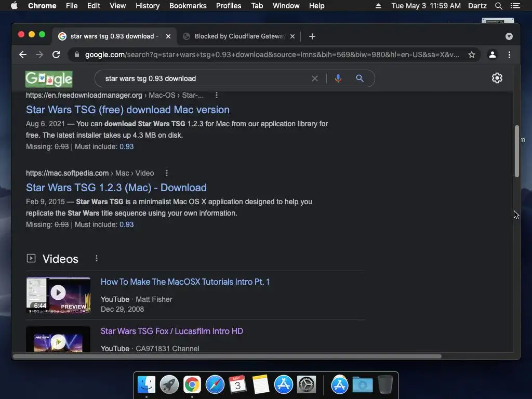Open the View menu

click(x=118, y=6)
